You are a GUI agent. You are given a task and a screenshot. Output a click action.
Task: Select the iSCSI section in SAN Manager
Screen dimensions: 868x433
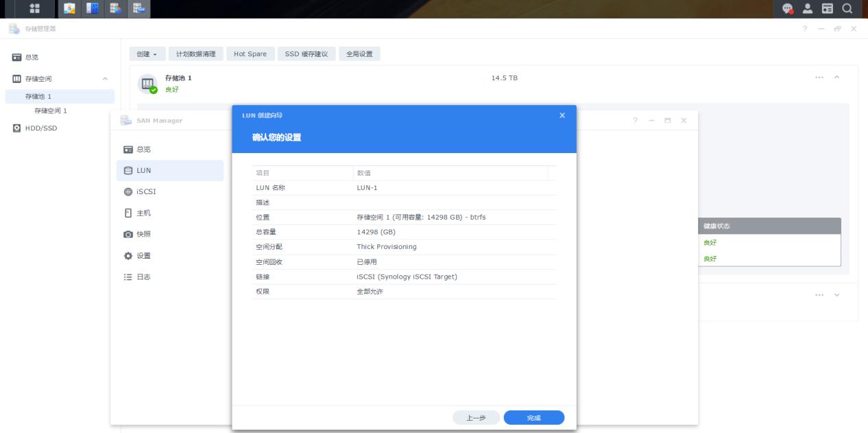pos(147,191)
